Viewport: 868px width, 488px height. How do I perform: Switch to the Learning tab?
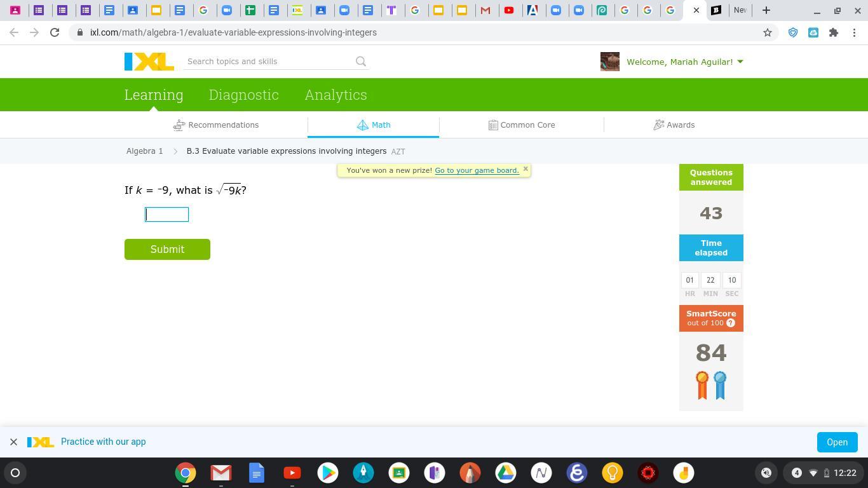154,95
